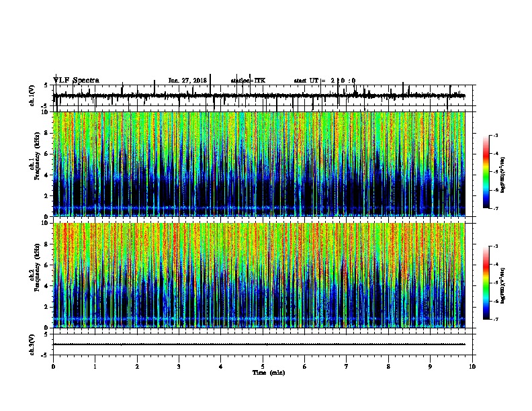Click the 'ch.1(V)' waveform axis label
532x411 pixels.
tap(32, 95)
